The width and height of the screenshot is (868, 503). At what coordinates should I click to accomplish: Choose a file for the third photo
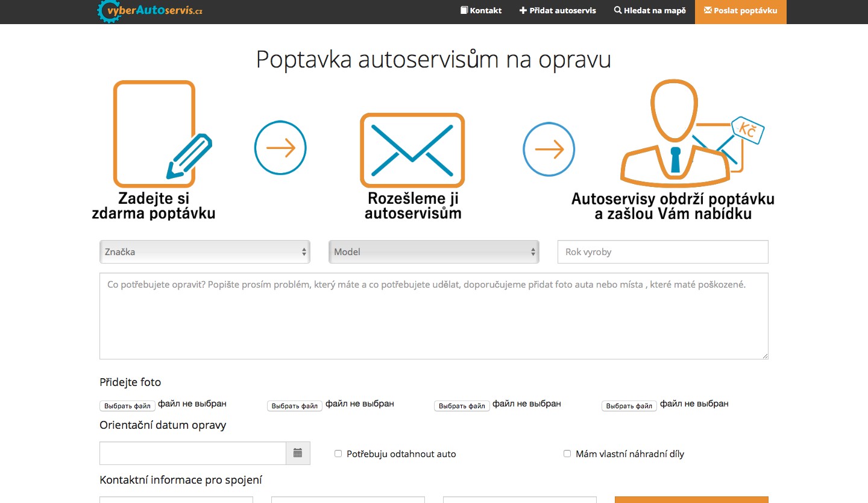coord(462,406)
